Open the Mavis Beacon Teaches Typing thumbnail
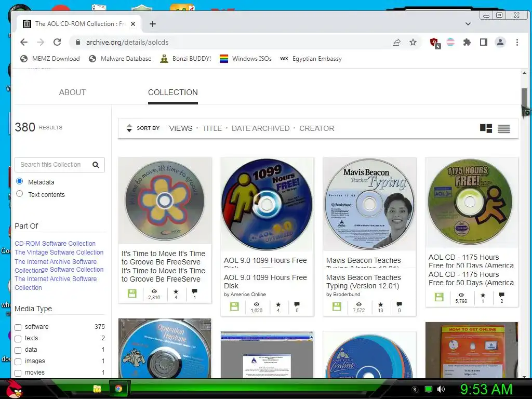 (x=369, y=204)
